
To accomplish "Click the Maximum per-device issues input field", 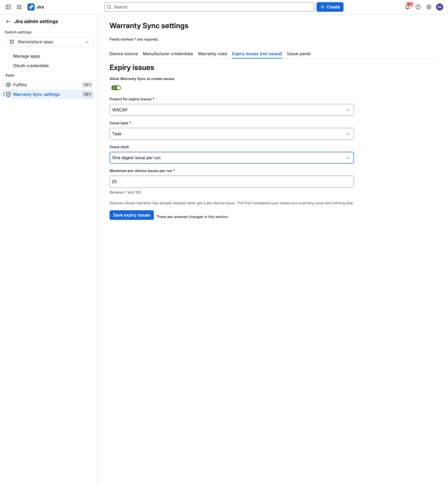I will pyautogui.click(x=232, y=182).
